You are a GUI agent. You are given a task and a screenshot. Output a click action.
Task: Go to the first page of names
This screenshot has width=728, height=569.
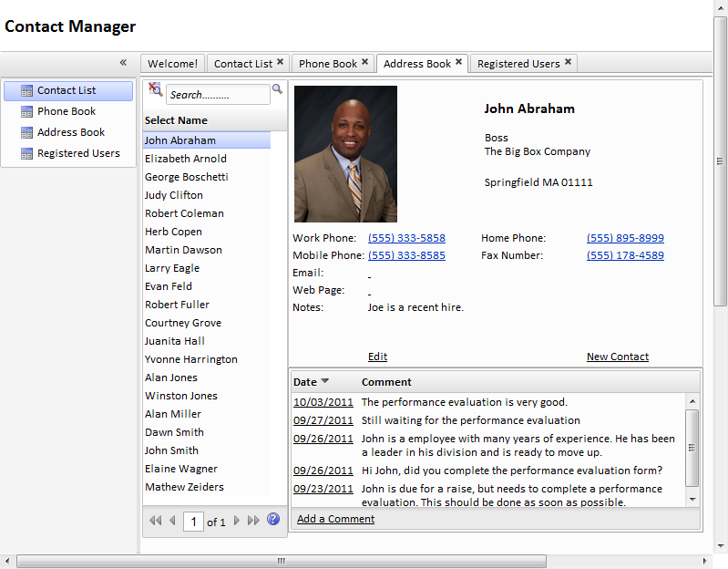pyautogui.click(x=156, y=521)
